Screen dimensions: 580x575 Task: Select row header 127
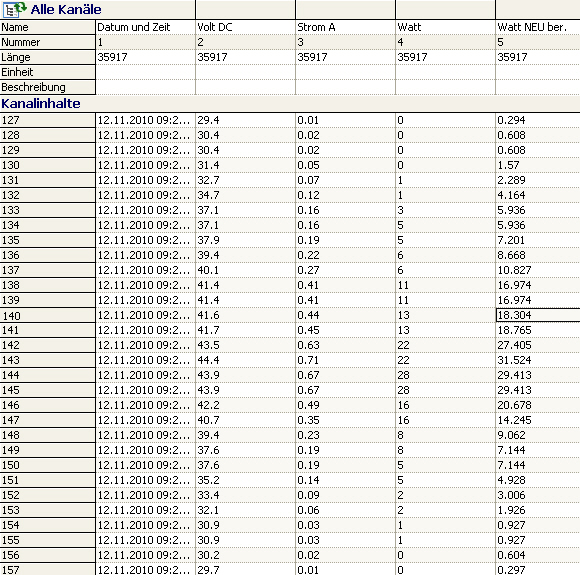point(47,120)
